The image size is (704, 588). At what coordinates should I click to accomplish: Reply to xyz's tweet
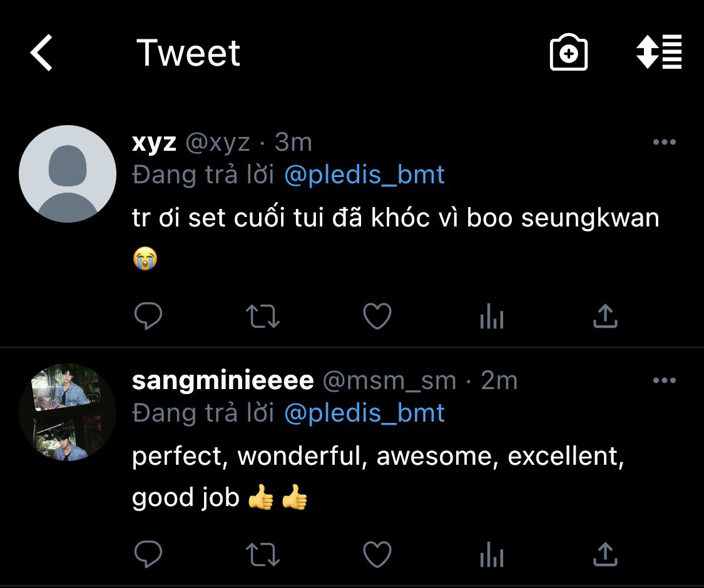(x=148, y=317)
